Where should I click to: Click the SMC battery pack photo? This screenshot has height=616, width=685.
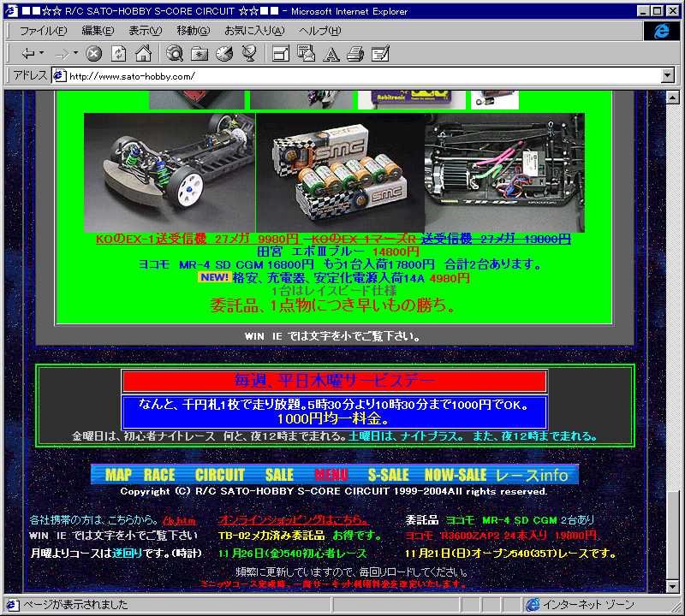(340, 173)
